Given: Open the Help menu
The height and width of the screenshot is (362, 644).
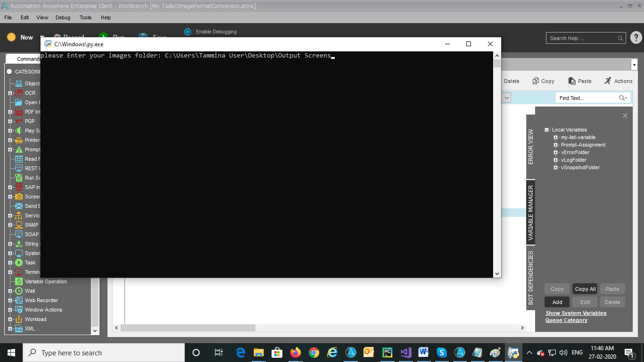Looking at the screenshot, I should point(106,17).
